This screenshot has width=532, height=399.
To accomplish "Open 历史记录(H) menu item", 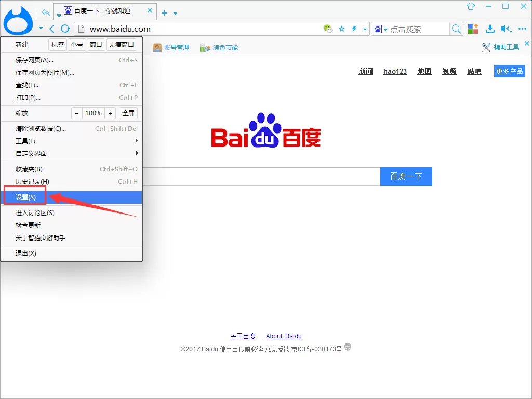I will click(x=71, y=182).
